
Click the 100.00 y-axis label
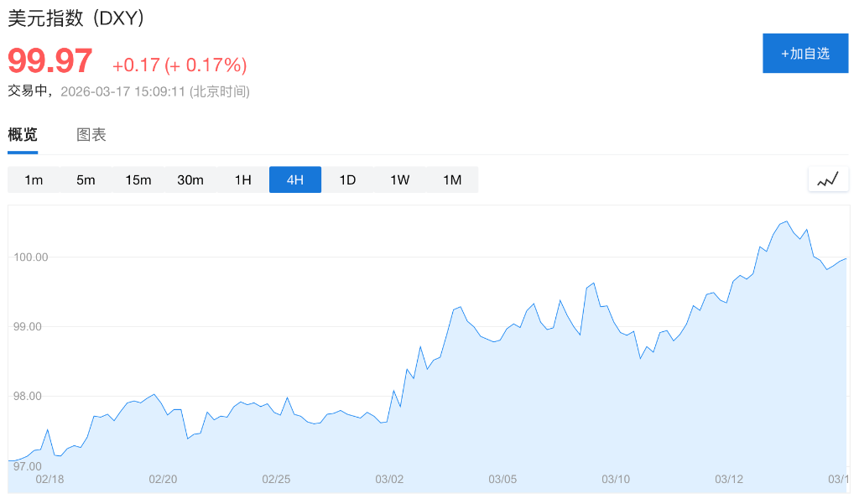click(x=30, y=257)
